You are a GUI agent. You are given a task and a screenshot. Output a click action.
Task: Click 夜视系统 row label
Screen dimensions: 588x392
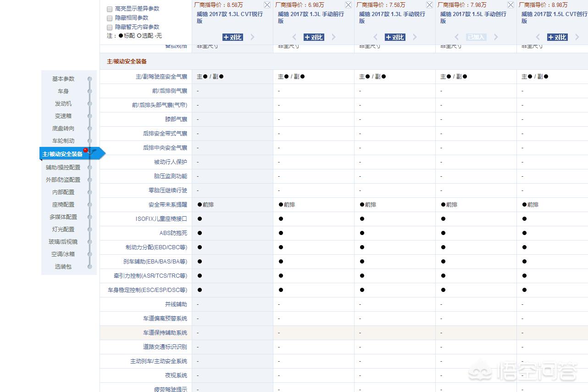tap(176, 375)
